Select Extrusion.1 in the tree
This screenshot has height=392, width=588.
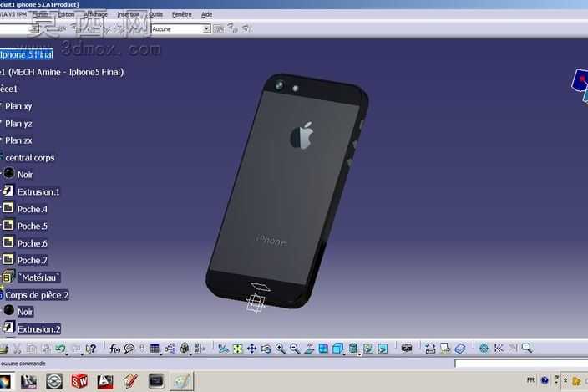[x=38, y=191]
